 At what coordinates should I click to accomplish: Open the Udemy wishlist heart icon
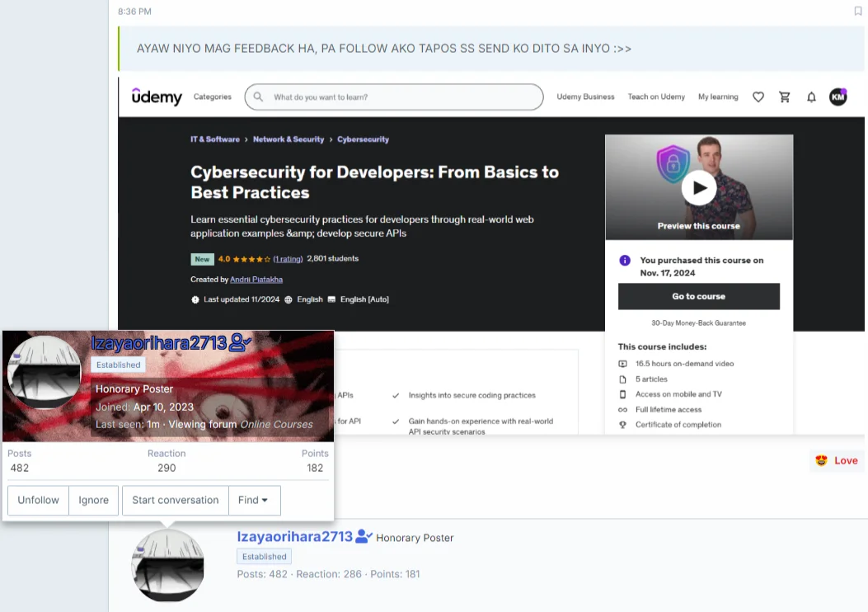[x=758, y=97]
